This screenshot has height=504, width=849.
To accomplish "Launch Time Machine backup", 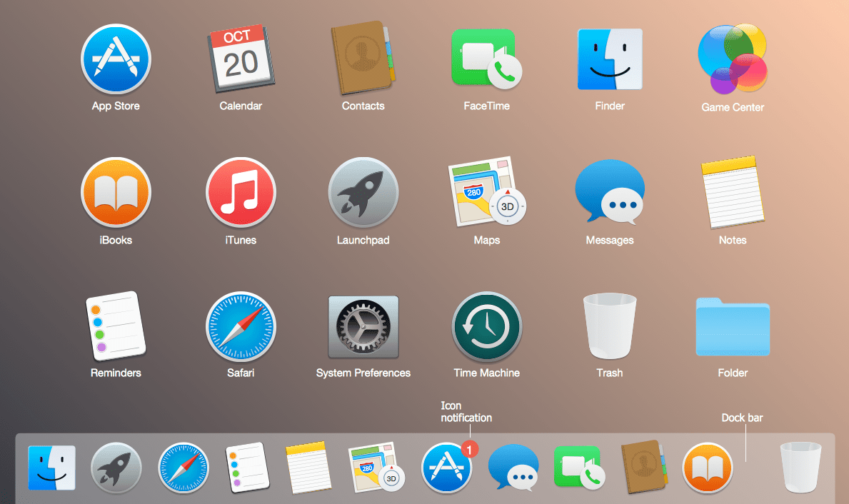I will point(486,326).
